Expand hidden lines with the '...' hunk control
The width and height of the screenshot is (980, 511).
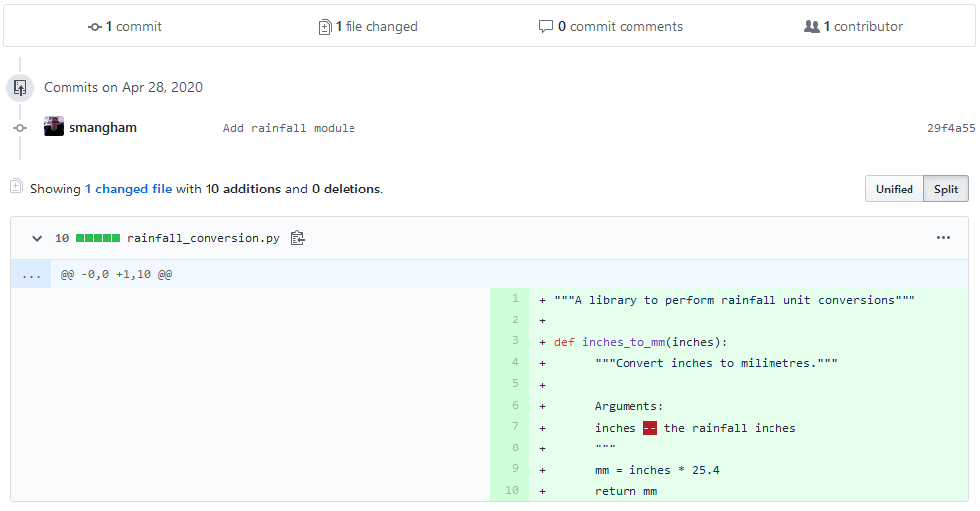(31, 274)
